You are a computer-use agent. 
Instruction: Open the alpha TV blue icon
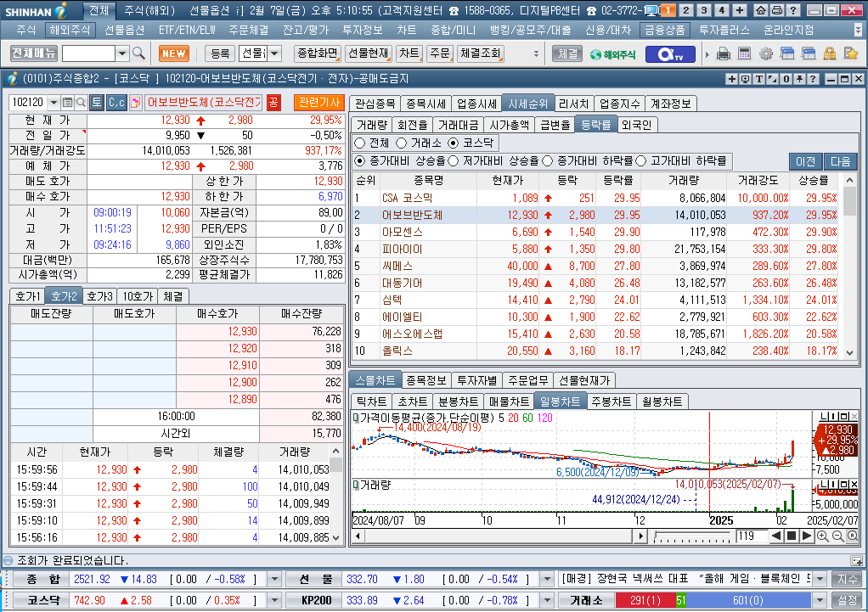click(x=670, y=54)
